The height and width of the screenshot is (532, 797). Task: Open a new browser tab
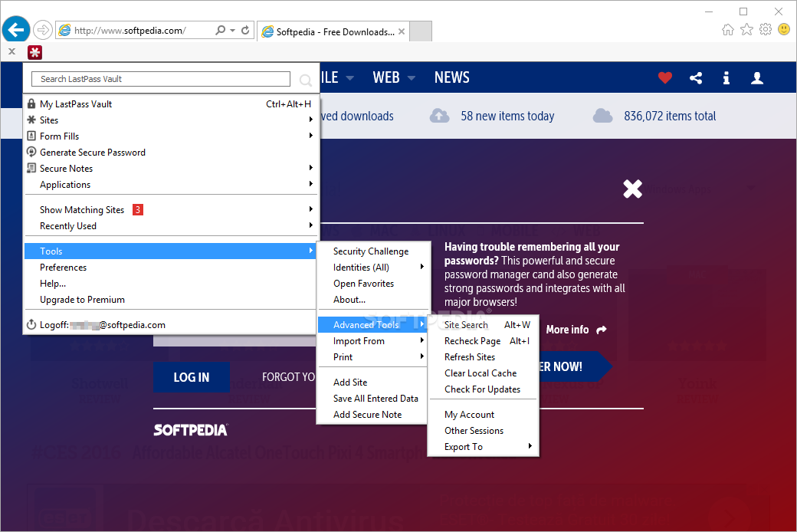tap(421, 31)
